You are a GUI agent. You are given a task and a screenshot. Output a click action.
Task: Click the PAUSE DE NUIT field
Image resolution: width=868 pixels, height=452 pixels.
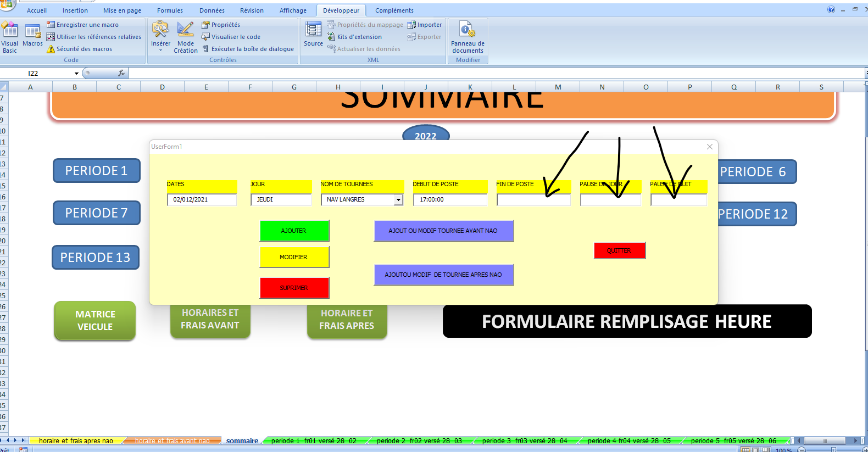tap(678, 200)
